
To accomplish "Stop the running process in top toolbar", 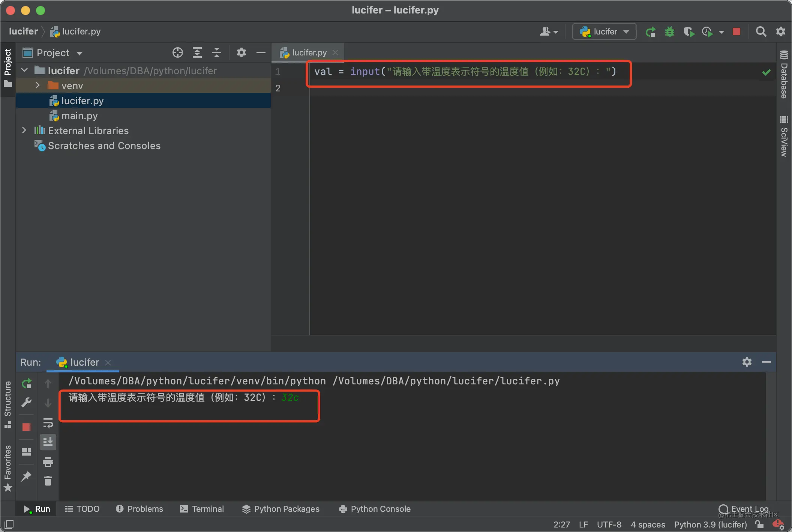I will pos(736,32).
